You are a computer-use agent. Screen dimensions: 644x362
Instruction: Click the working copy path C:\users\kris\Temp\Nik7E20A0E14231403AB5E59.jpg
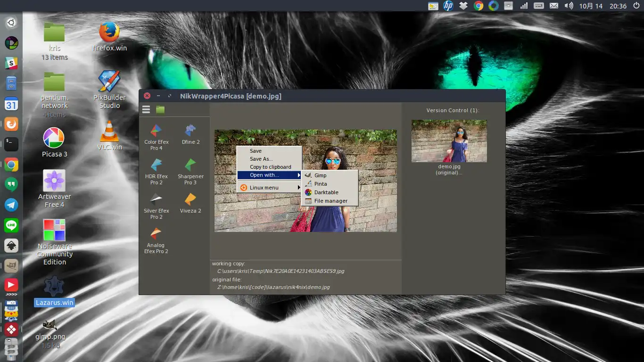click(x=281, y=271)
